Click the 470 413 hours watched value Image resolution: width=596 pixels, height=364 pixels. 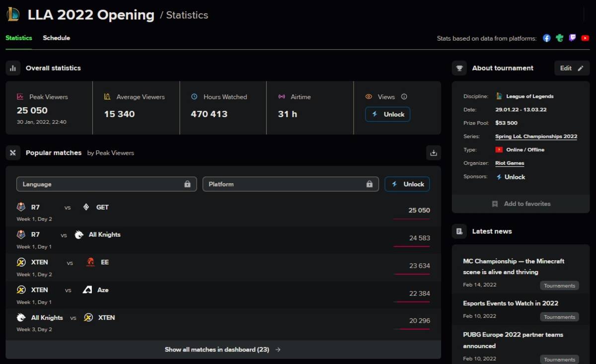tap(209, 114)
